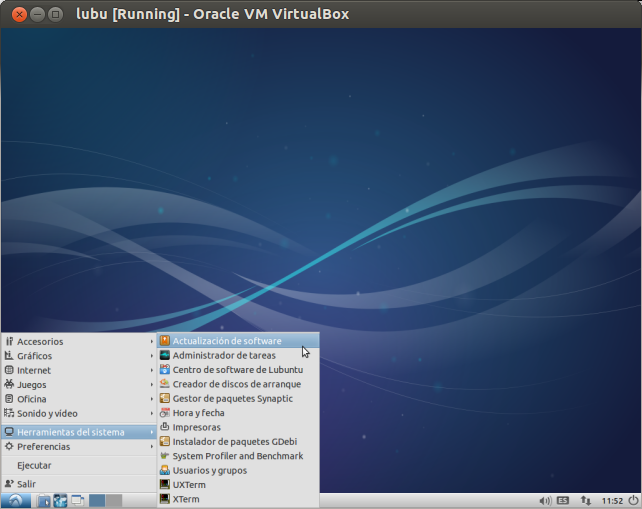This screenshot has width=642, height=509.
Task: Launch file manager from the taskbar
Action: 44,500
